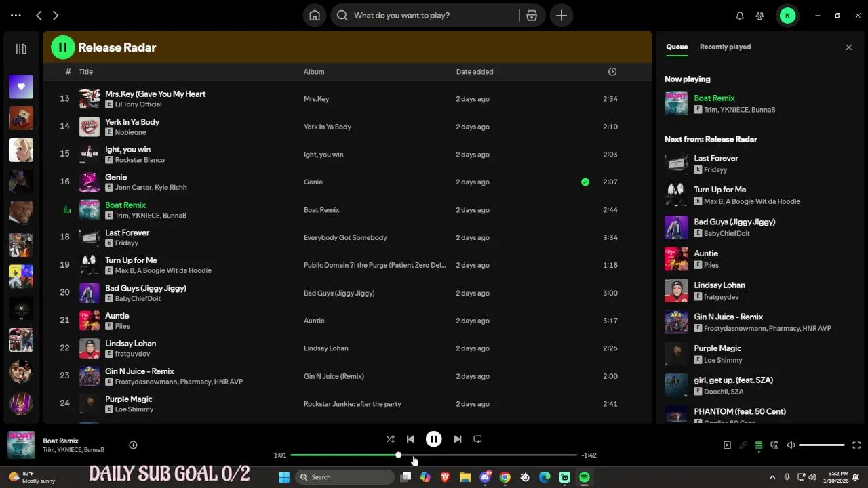Viewport: 868px width, 488px height.
Task: Click the Create plus button at top
Action: [x=561, y=16]
